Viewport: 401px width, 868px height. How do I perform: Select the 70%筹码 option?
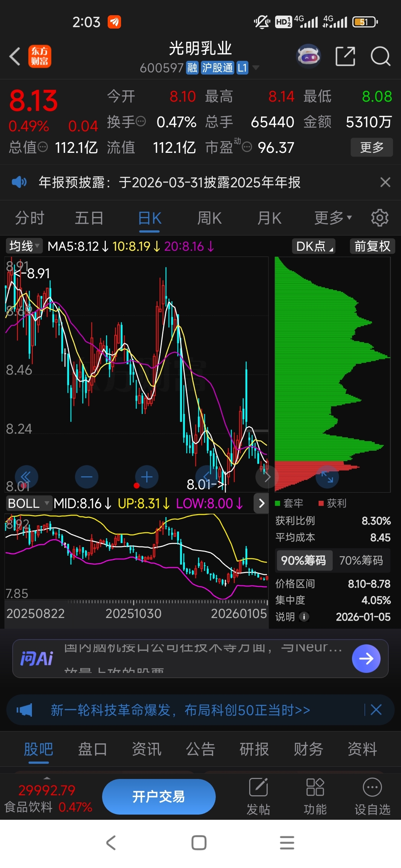[x=361, y=560]
